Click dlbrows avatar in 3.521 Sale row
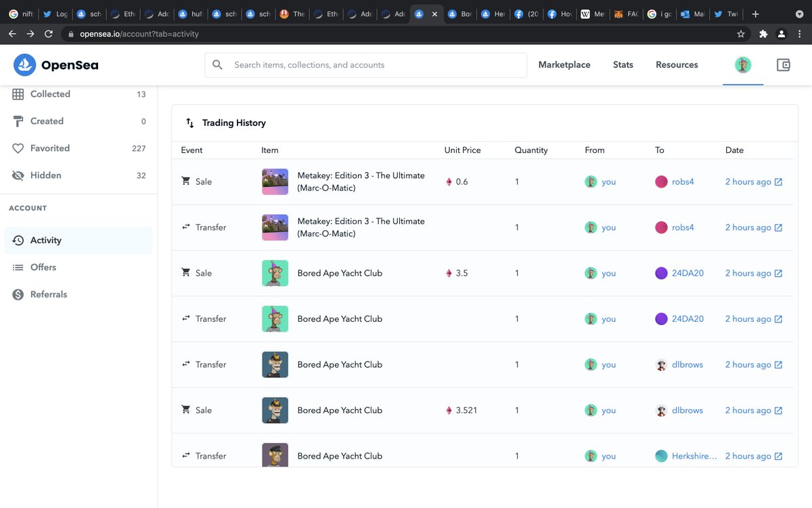This screenshot has width=812, height=508. [662, 410]
